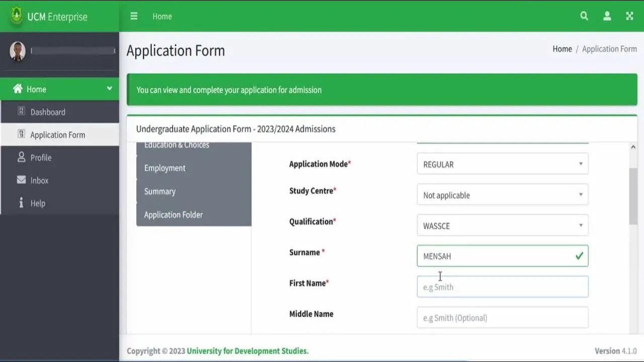Open the Application Mode dropdown

503,164
